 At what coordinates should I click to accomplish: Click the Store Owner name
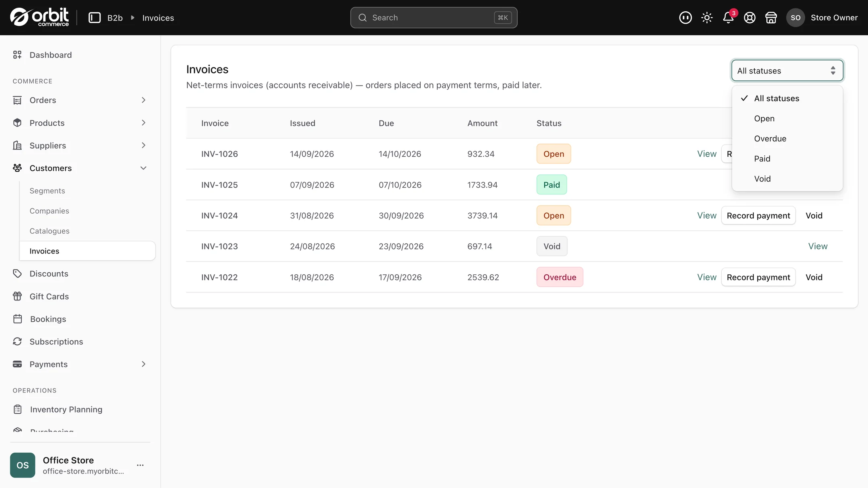tap(834, 18)
